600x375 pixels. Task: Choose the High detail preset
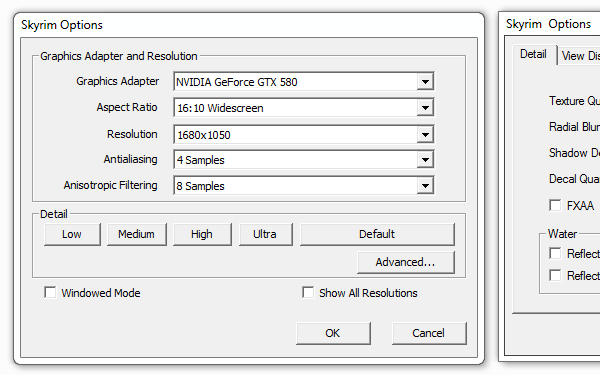(x=202, y=234)
